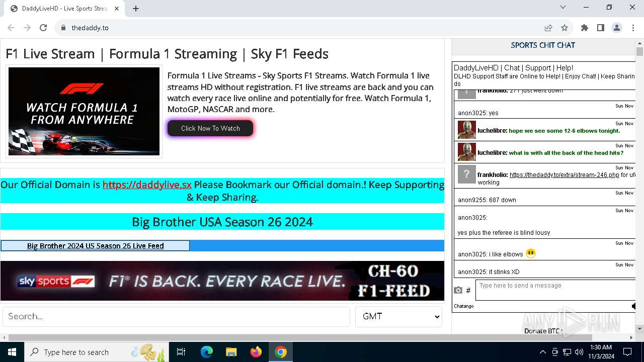The height and width of the screenshot is (362, 644).
Task: Click the vertical scrollbar up arrow
Action: click(x=639, y=43)
